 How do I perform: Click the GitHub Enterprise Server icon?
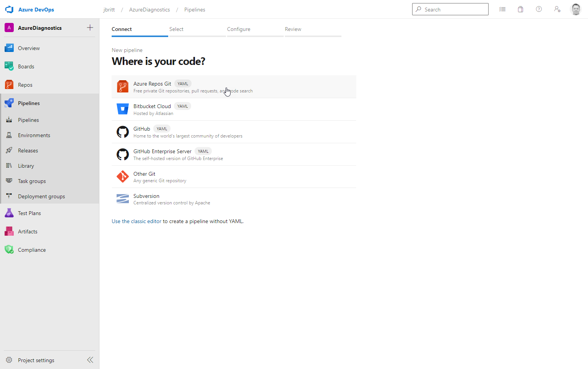tap(123, 154)
